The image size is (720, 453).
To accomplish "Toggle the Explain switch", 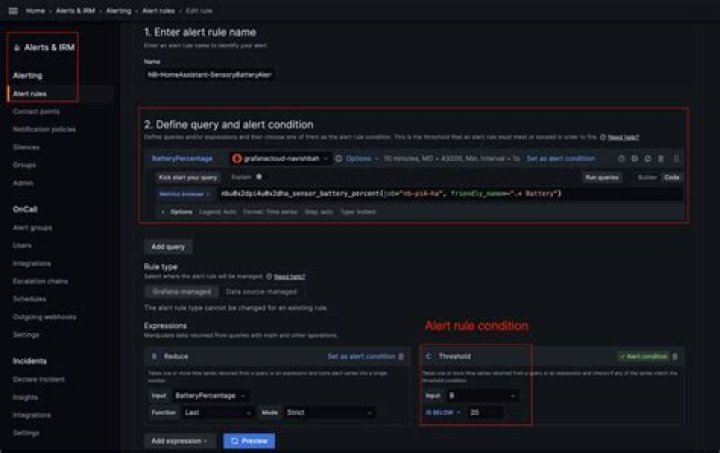I will [x=258, y=176].
